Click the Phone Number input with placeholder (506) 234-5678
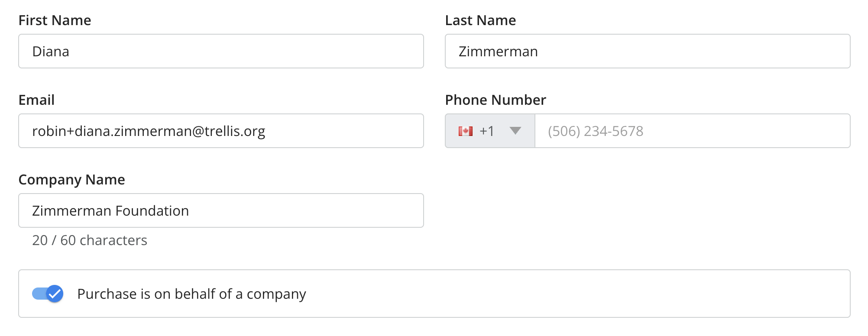This screenshot has height=336, width=868. click(692, 131)
